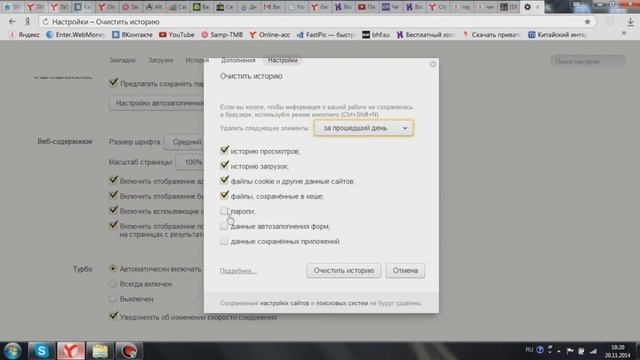Open File Explorer taskbar icon
This screenshot has width=640, height=360.
[x=100, y=351]
